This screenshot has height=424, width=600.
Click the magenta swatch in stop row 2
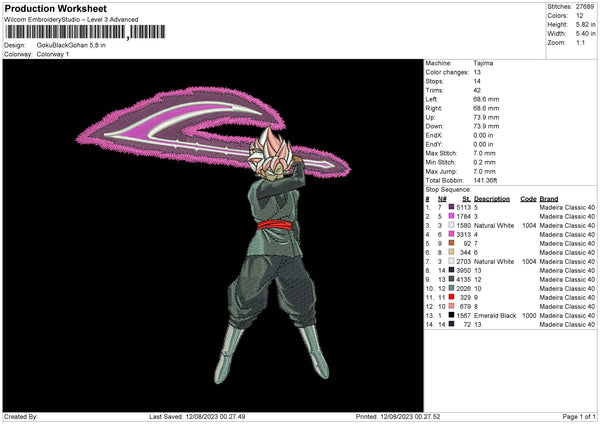pyautogui.click(x=452, y=216)
